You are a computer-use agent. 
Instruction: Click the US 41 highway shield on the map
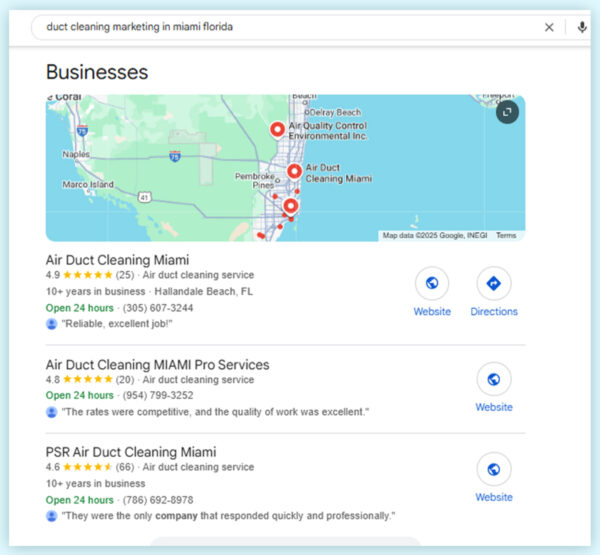click(144, 198)
